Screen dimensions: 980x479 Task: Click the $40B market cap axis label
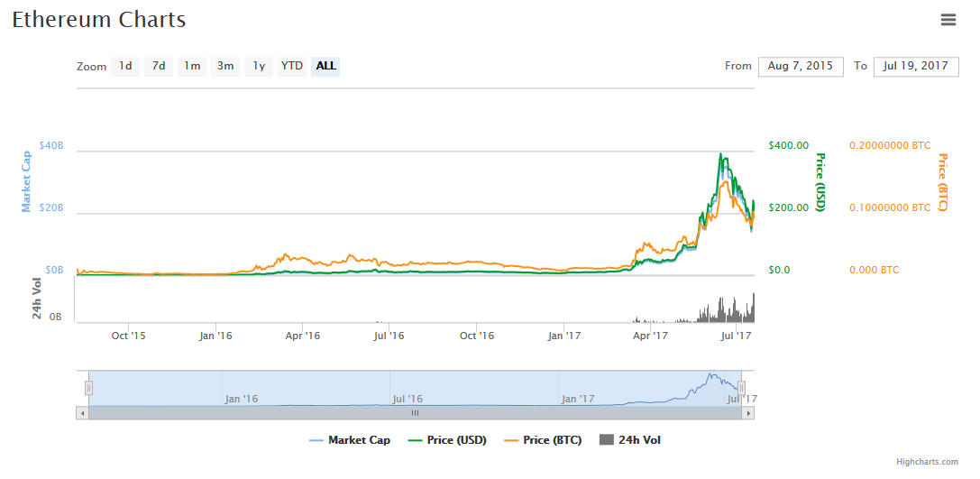coord(51,145)
